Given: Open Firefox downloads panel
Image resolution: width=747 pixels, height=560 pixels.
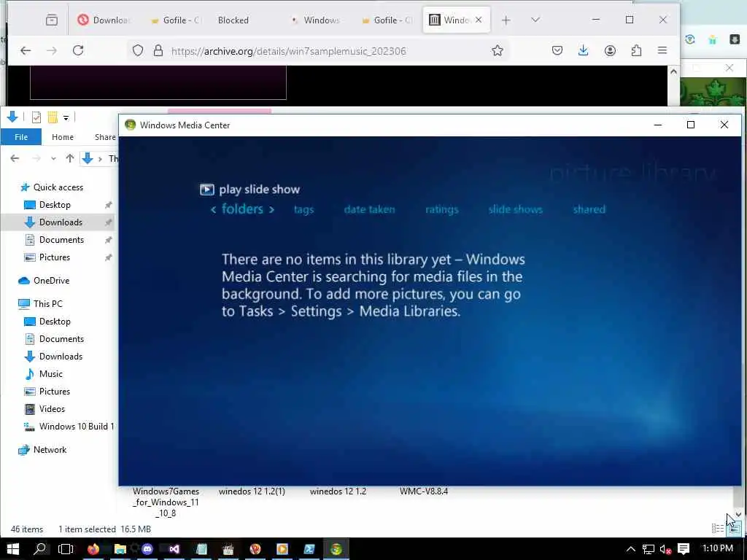Looking at the screenshot, I should pyautogui.click(x=583, y=50).
